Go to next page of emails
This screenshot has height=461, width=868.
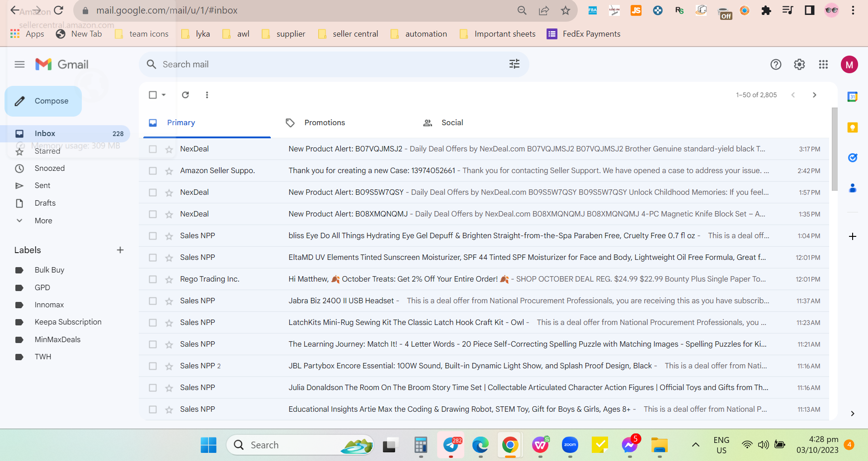[x=815, y=95]
